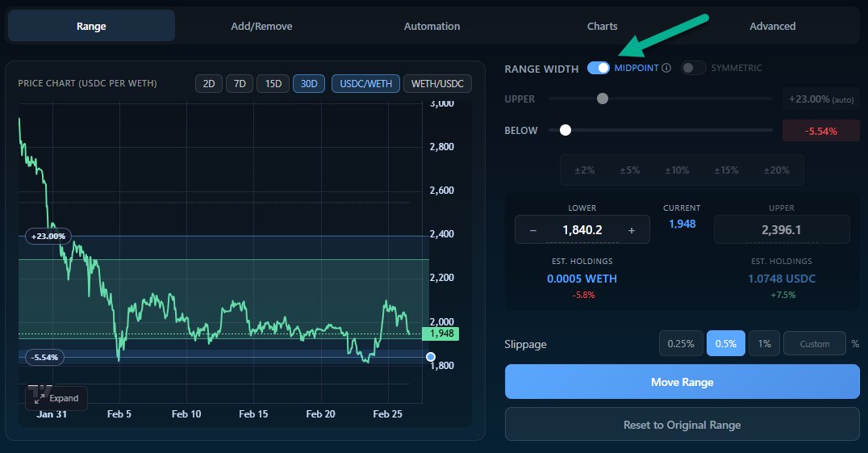The width and height of the screenshot is (868, 453).
Task: Select the 30D chart timeframe
Action: click(309, 84)
